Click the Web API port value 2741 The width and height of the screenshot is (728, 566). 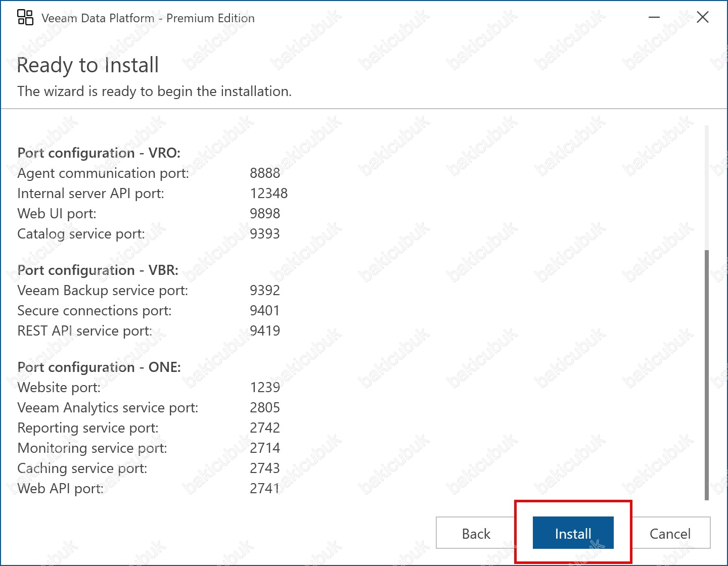click(265, 488)
